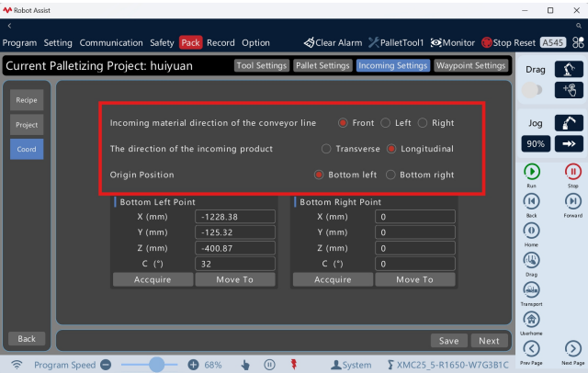Open the Program menu
Screen dimensions: 588x373
tap(19, 43)
